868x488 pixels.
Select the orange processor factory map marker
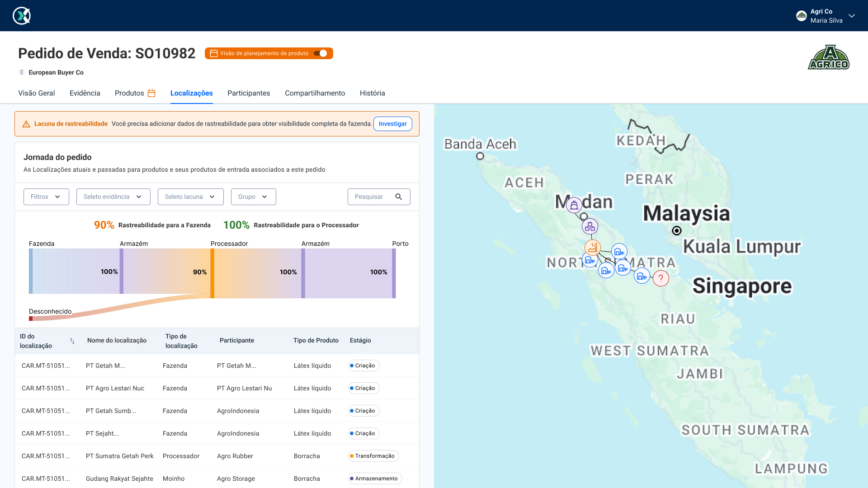coord(592,248)
